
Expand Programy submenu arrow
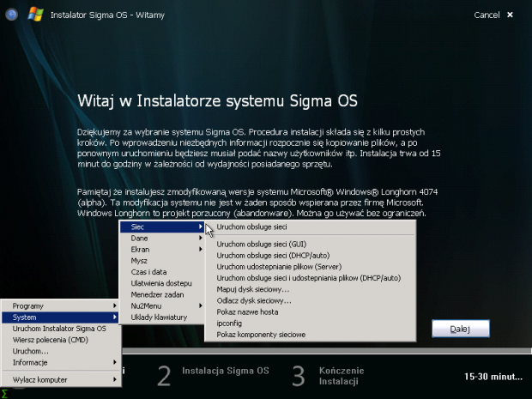115,305
